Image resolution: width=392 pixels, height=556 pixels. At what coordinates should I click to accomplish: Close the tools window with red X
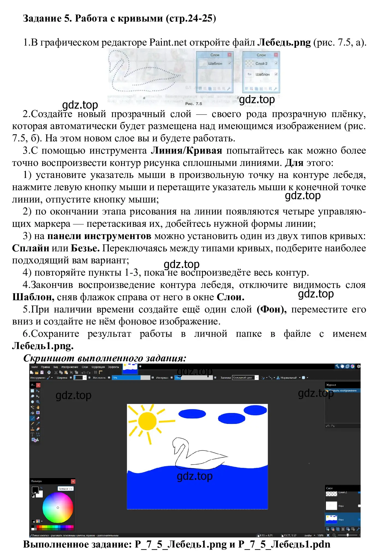[x=38, y=385]
